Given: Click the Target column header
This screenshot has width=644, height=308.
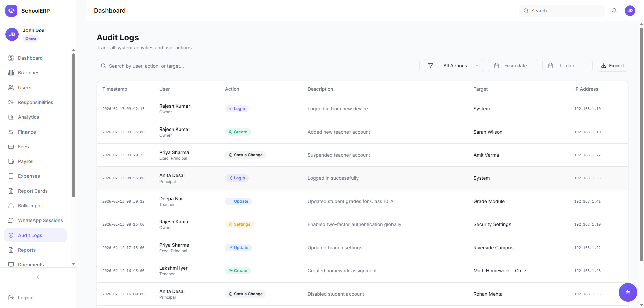Looking at the screenshot, I should [480, 89].
